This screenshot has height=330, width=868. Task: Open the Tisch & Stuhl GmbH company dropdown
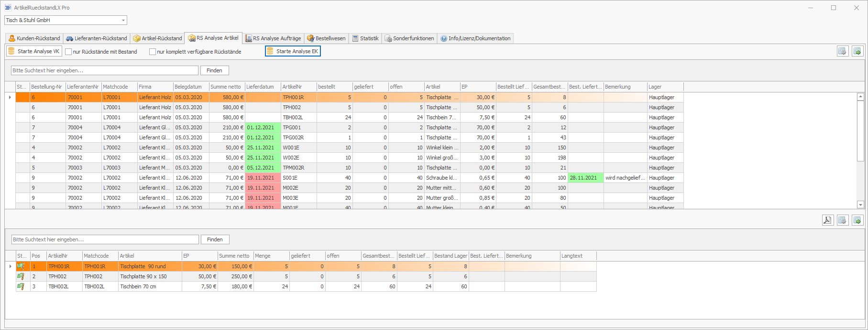(x=123, y=20)
